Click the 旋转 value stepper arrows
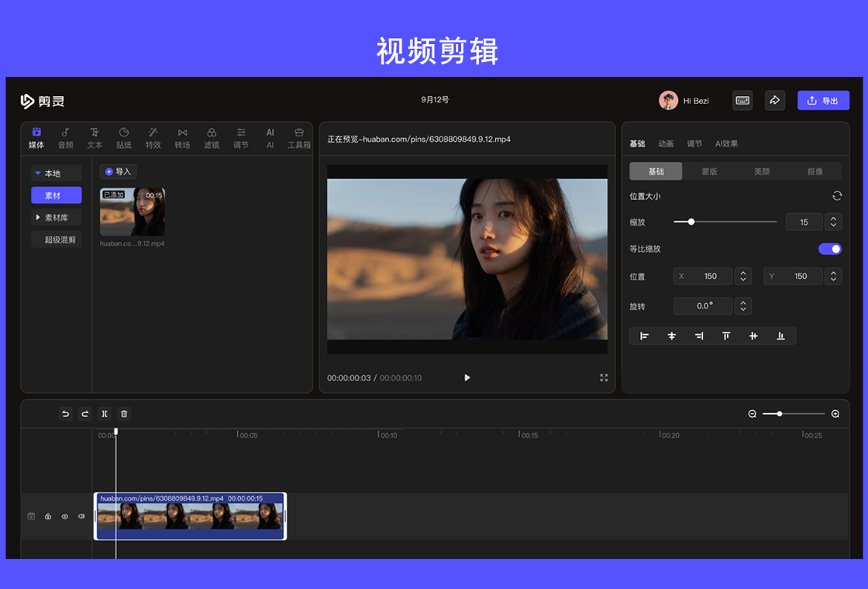The height and width of the screenshot is (589, 868). [743, 305]
